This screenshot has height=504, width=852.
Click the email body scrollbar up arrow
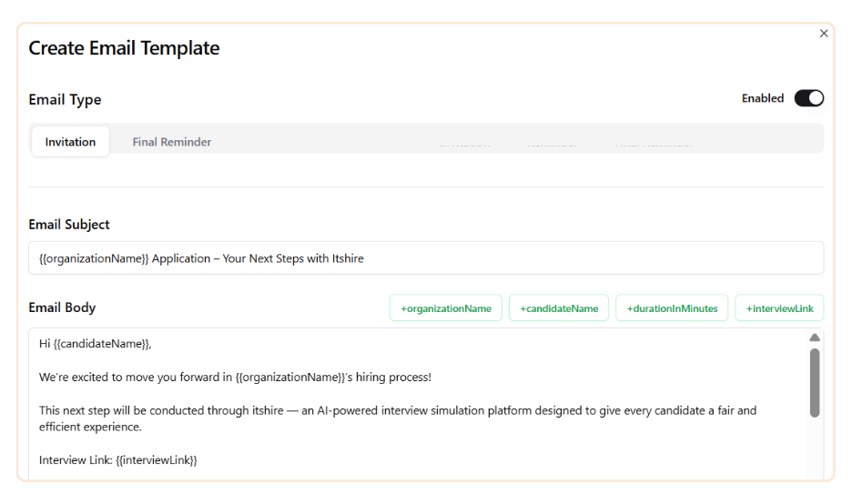pos(814,338)
